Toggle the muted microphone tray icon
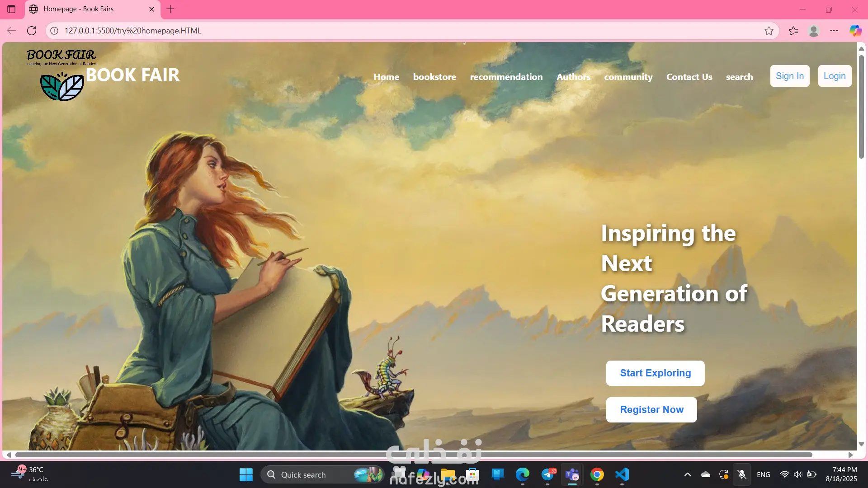Image resolution: width=868 pixels, height=488 pixels. pos(742,474)
